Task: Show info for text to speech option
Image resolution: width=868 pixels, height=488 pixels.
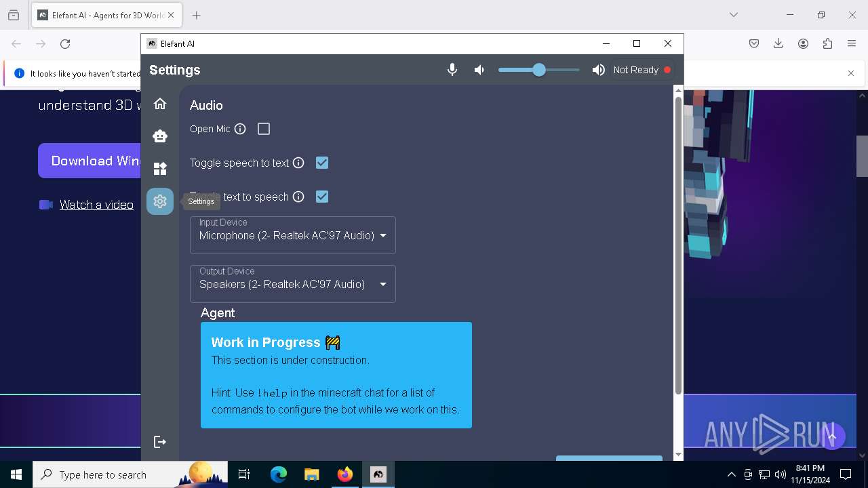Action: [298, 197]
